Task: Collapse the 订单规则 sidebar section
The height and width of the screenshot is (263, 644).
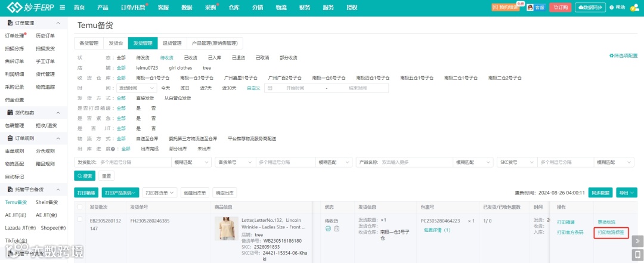Action: (58, 138)
